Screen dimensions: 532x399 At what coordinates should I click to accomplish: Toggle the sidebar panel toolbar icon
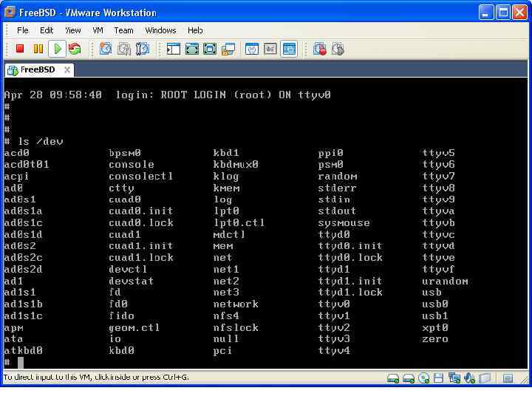pos(174,50)
